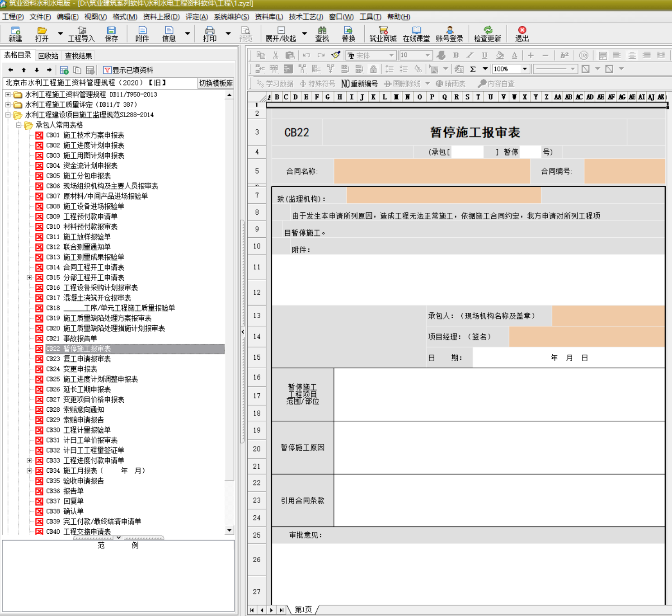Expand 水利工程施工资料管理规程 DB11/T950-2013 folder
672x616 pixels.
8,94
